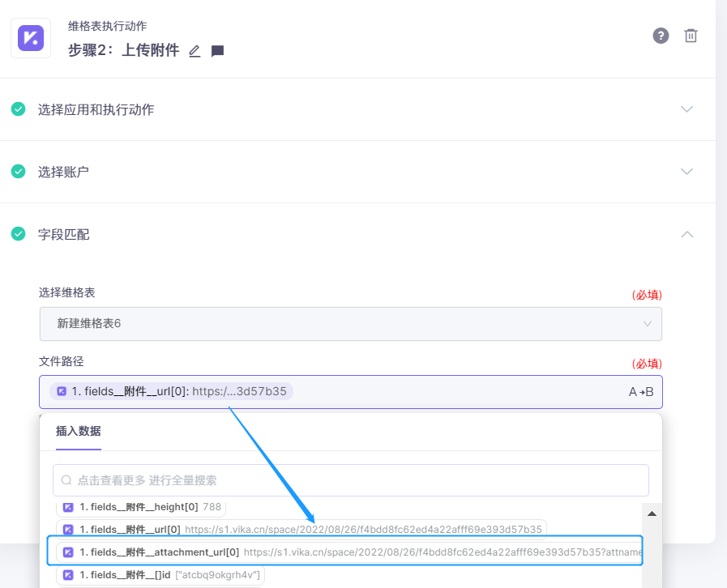The height and width of the screenshot is (588, 727).
Task: Toggle A→B mode in 文件路径 field
Action: [641, 392]
